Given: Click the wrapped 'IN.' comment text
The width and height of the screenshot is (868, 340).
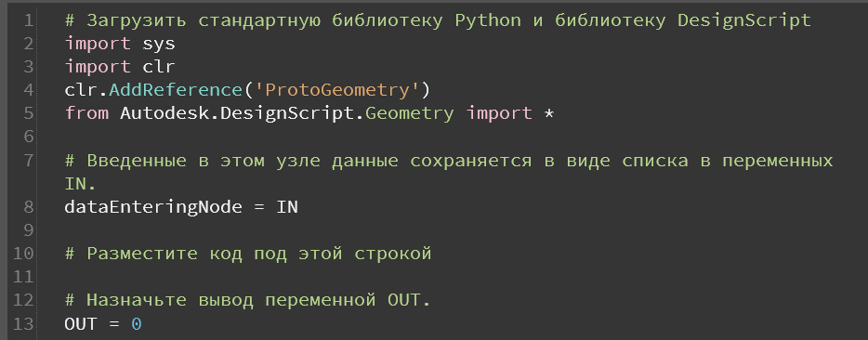Looking at the screenshot, I should pyautogui.click(x=81, y=184).
